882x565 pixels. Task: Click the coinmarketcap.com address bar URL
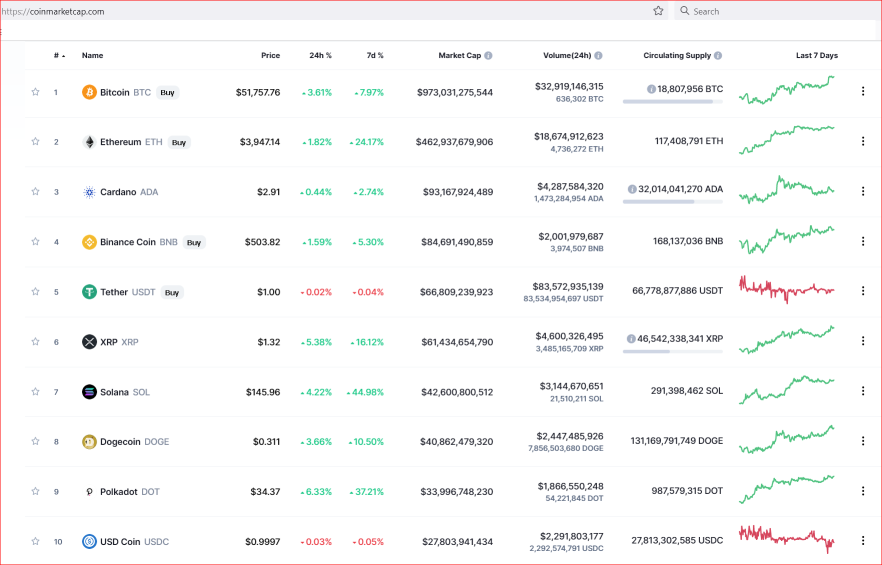tap(52, 11)
